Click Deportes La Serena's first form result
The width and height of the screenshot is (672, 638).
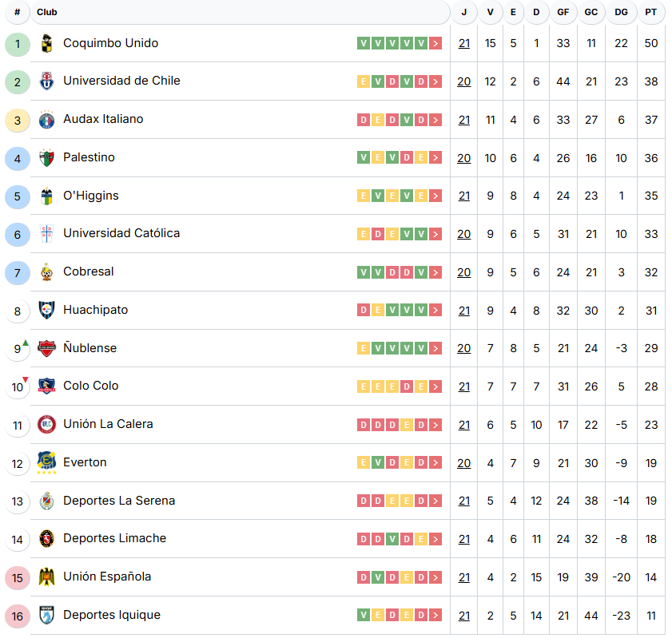[x=364, y=501]
